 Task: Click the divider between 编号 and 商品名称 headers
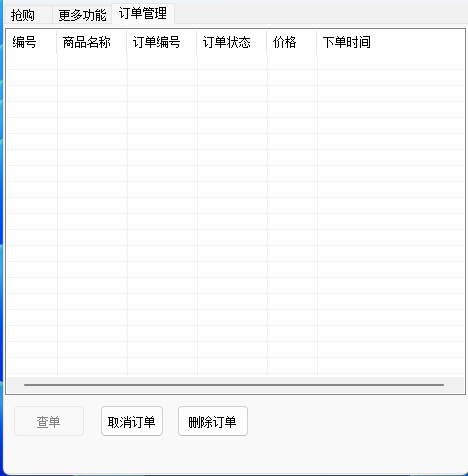point(57,42)
